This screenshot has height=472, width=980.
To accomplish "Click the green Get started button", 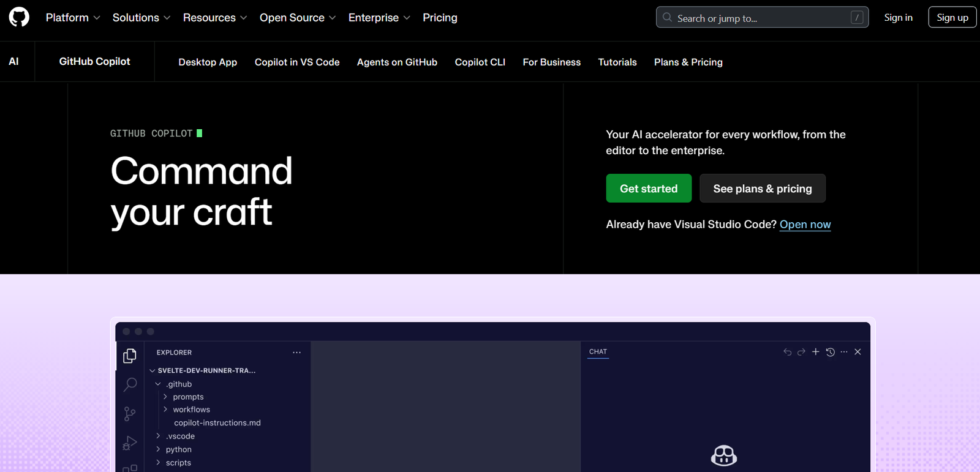I will tap(649, 189).
